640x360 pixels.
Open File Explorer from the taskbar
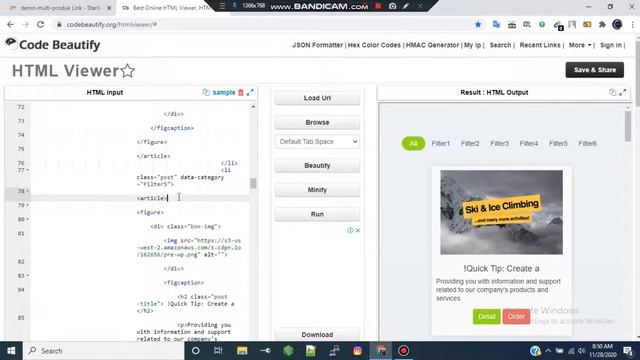(x=242, y=351)
